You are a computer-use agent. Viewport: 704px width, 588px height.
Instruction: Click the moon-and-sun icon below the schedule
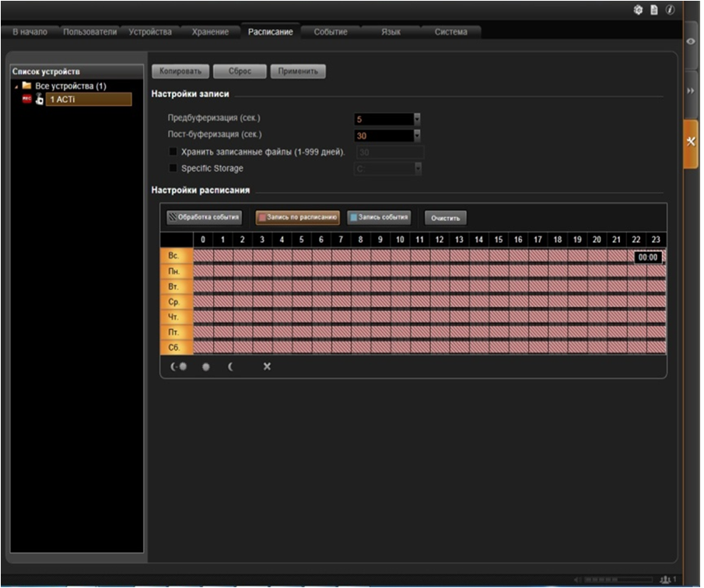178,366
